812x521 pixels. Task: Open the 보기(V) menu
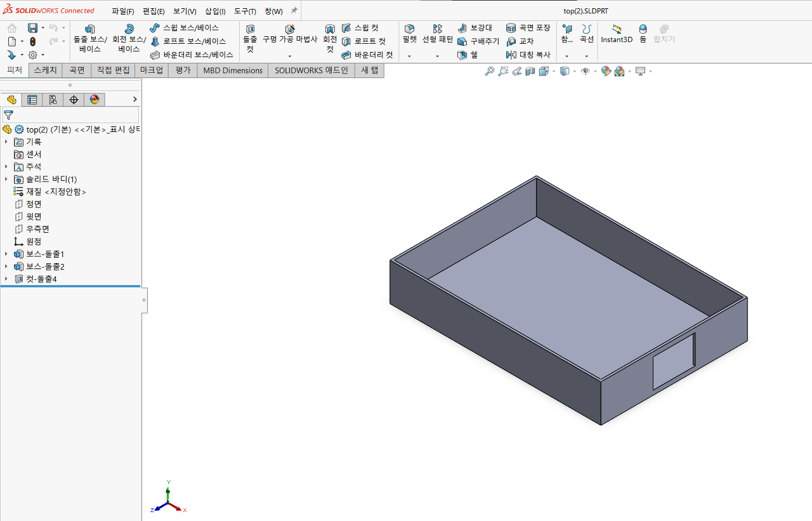[185, 11]
